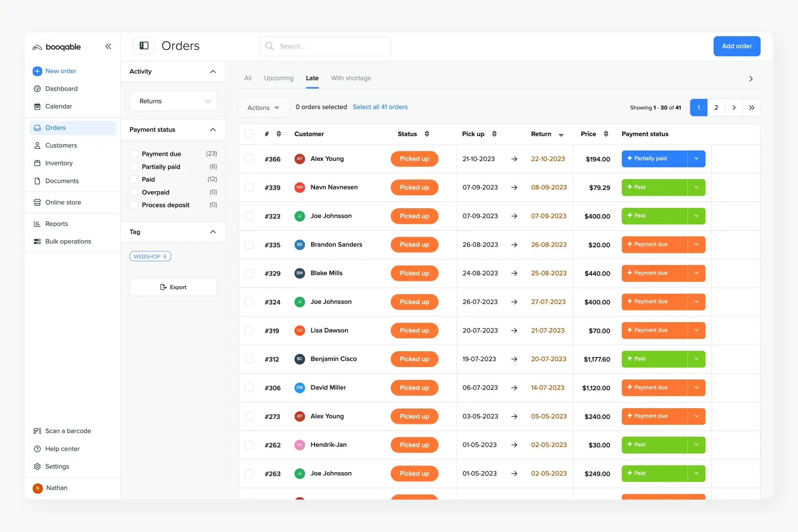Check the Payment due filter
The height and width of the screenshot is (532, 798).
(134, 154)
